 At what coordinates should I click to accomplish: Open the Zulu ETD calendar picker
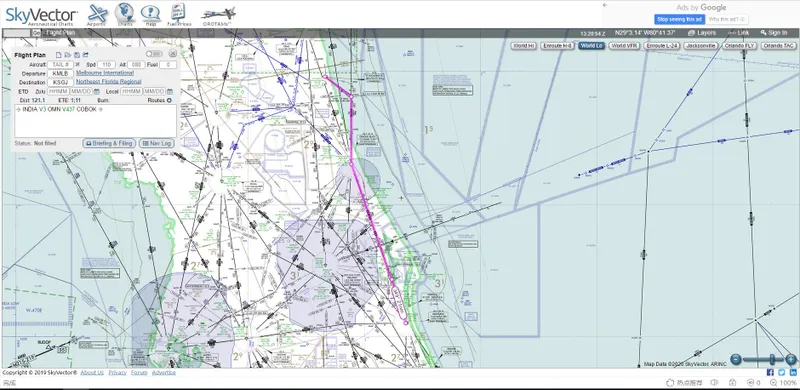(97, 91)
